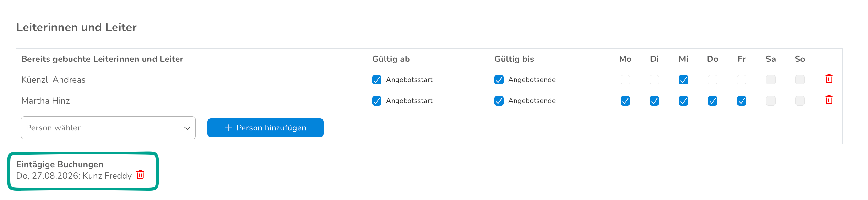
Task: Check Mo for Küenzli Andreas
Action: (625, 80)
